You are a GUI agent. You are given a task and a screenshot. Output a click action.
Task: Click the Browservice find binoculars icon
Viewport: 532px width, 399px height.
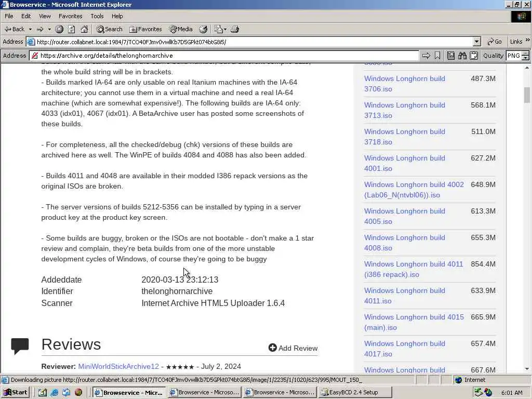462,56
